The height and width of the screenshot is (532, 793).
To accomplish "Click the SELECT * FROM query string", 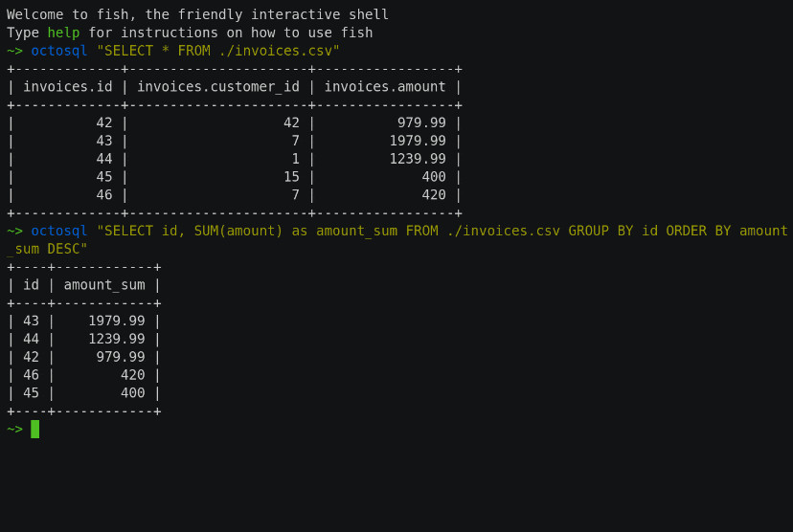I will 218,51.
